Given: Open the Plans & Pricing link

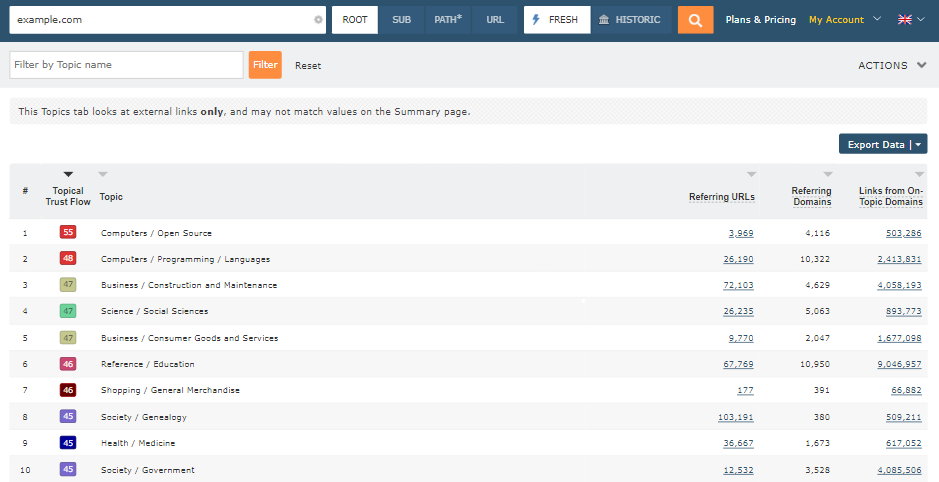Looking at the screenshot, I should (761, 19).
